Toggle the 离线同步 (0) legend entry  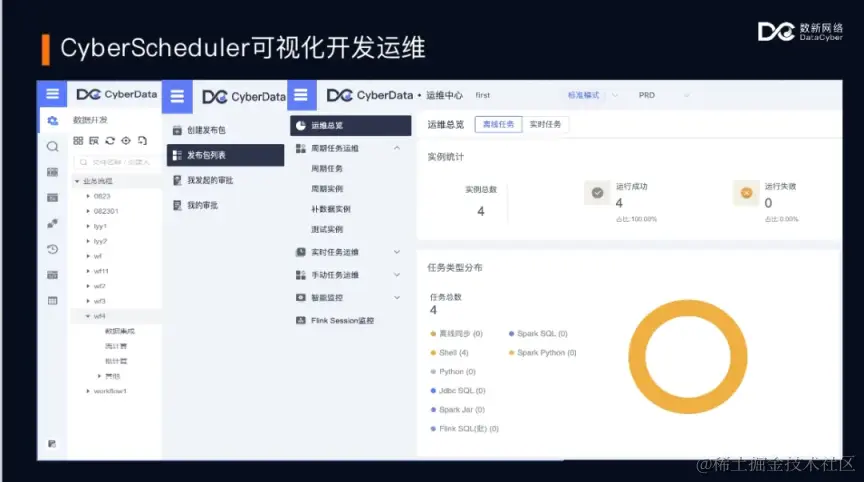pyautogui.click(x=456, y=333)
